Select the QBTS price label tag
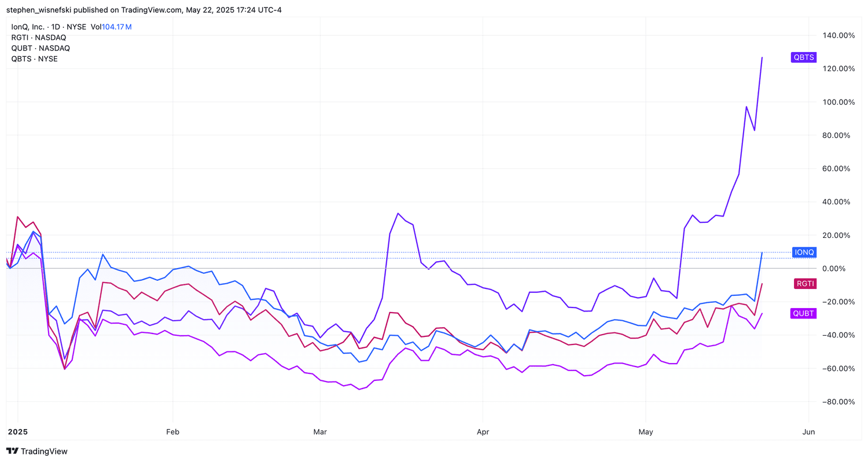Viewport: 868px width, 462px height. 803,57
